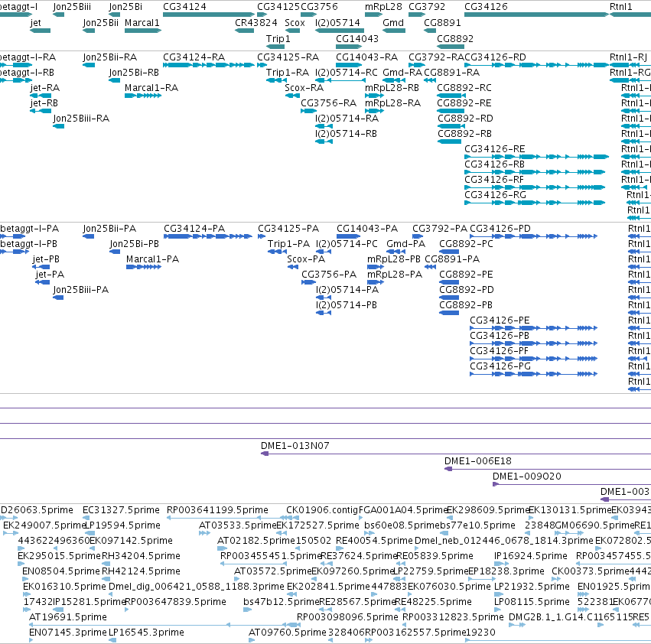The image size is (651, 644).
Task: Click the mRpL28-RB transcript label
Action: tap(392, 88)
